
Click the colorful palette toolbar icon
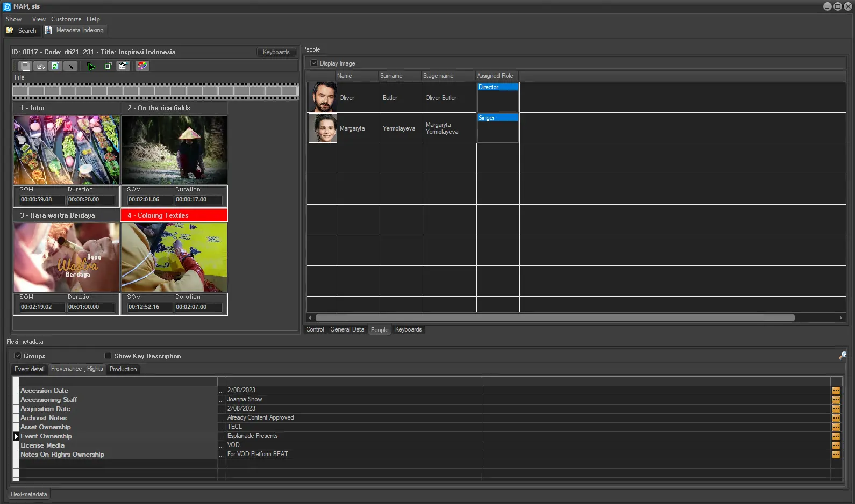point(142,66)
